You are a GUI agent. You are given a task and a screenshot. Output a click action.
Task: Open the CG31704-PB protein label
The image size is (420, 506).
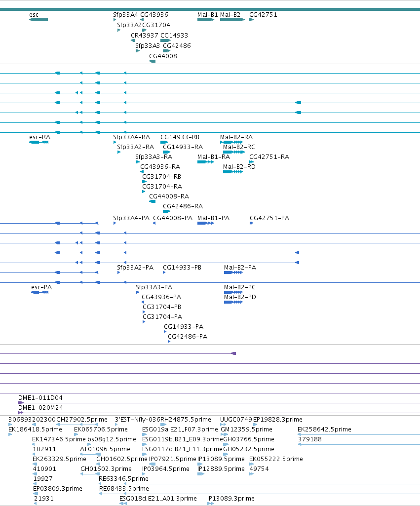[162, 307]
